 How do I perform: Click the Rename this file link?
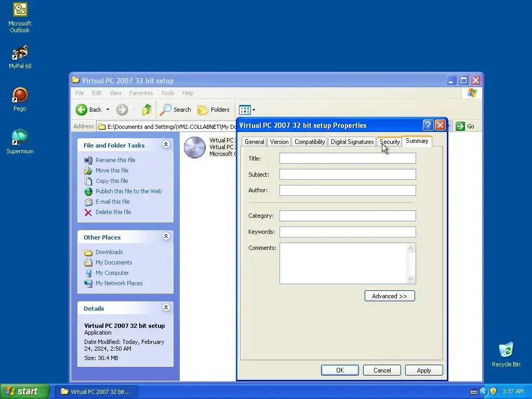[x=115, y=160]
